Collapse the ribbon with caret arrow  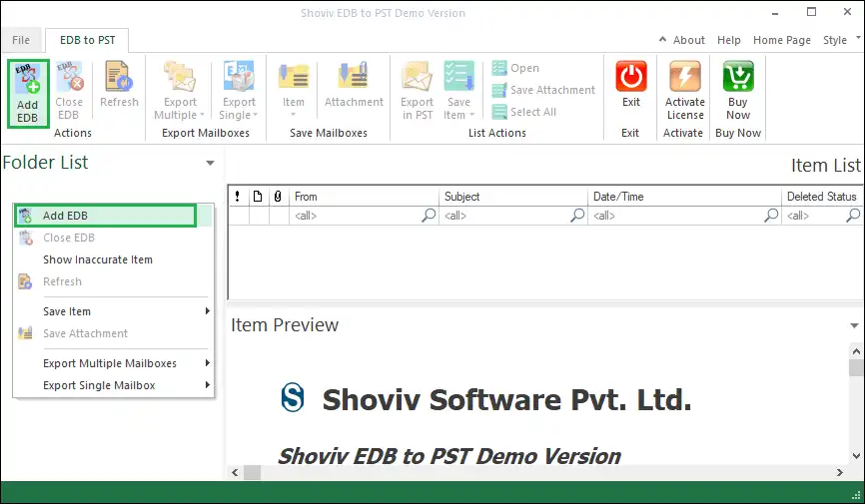662,39
